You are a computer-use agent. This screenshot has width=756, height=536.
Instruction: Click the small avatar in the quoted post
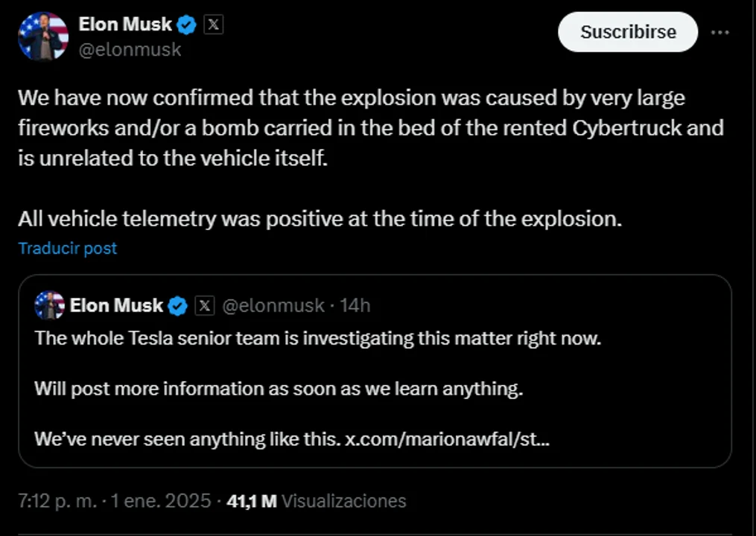click(x=49, y=305)
